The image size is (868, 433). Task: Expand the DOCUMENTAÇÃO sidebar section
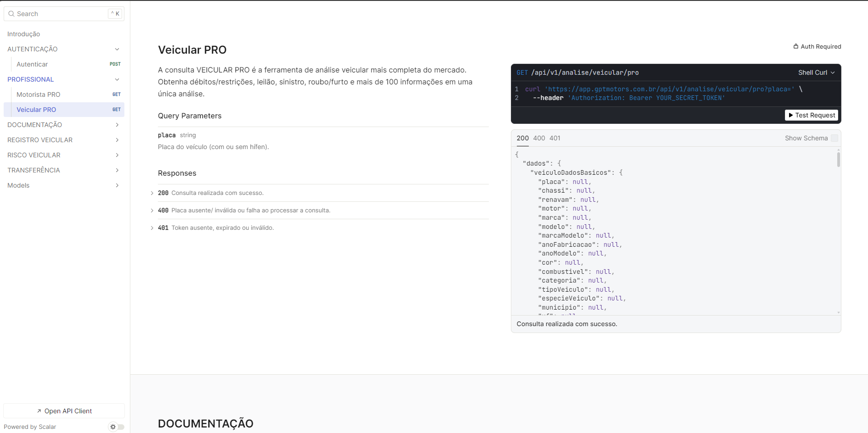point(64,125)
